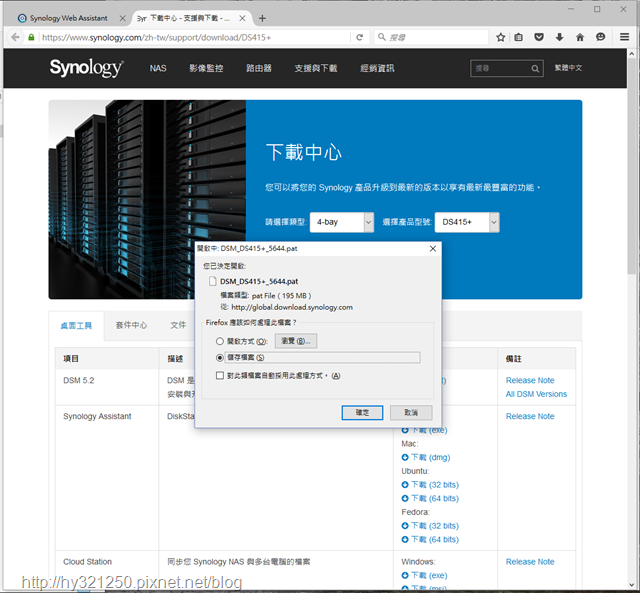Switch to the Synology Web Assistant browser tab
Image resolution: width=640 pixels, height=593 pixels.
pos(69,18)
